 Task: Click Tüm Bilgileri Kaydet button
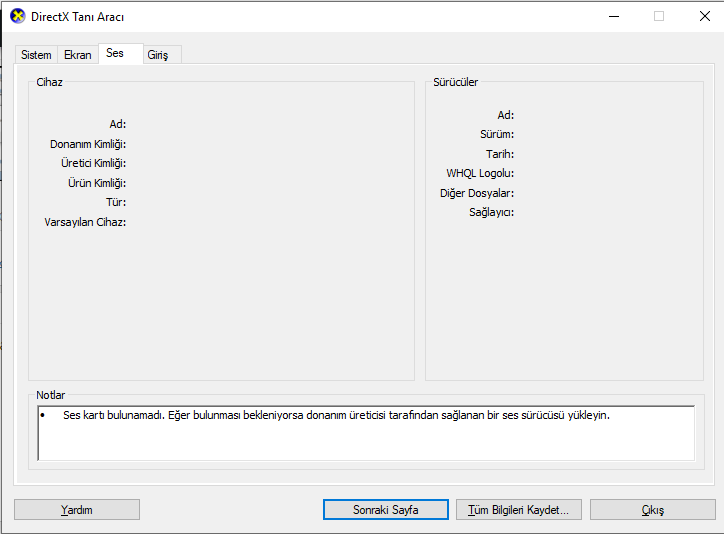(x=519, y=510)
